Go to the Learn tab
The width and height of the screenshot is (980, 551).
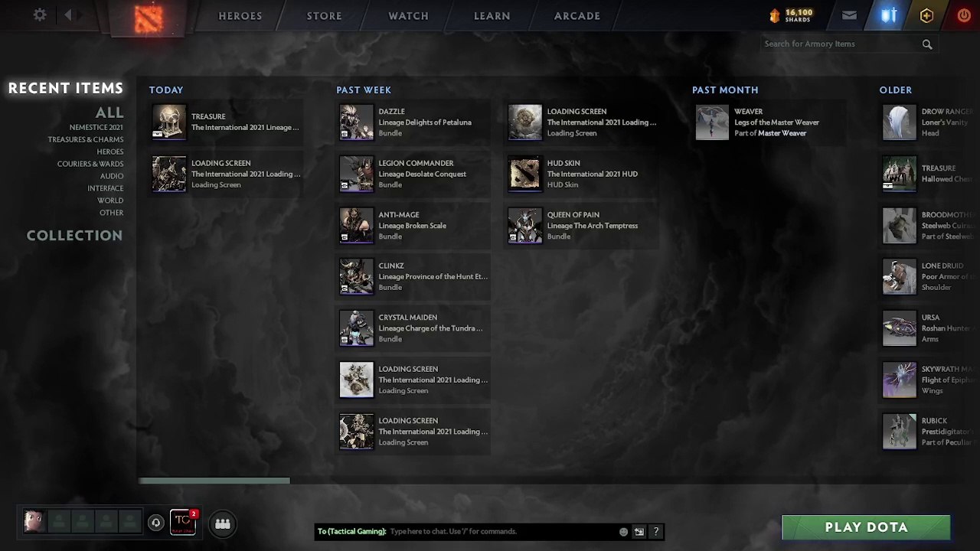(x=492, y=16)
